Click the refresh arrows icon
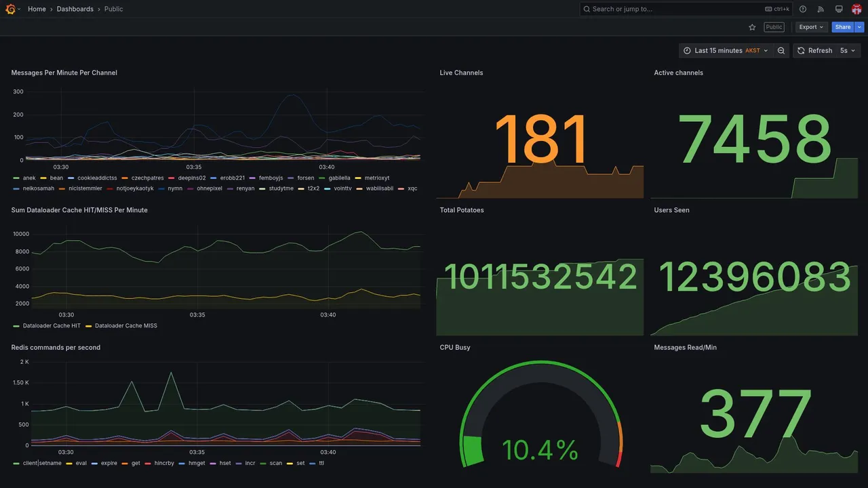 coord(801,51)
